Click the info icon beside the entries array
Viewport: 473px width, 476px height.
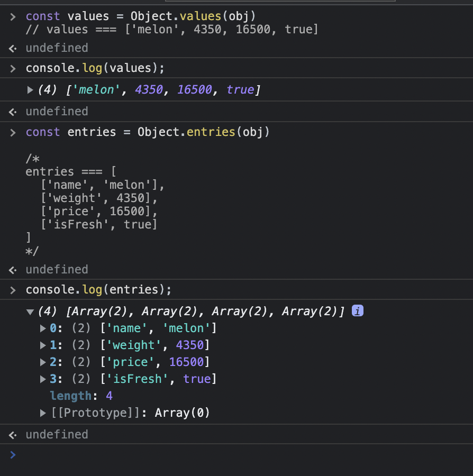click(x=357, y=311)
